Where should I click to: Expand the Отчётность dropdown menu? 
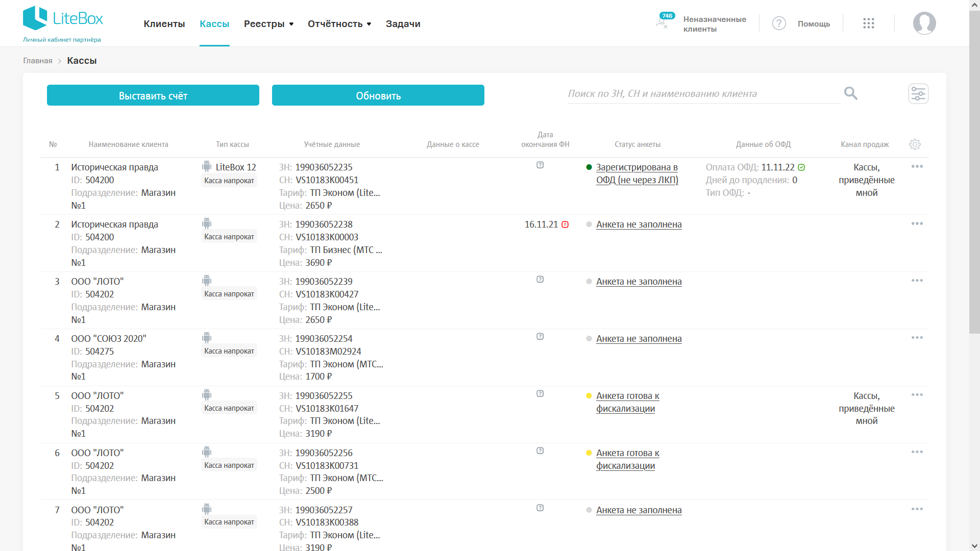[339, 24]
